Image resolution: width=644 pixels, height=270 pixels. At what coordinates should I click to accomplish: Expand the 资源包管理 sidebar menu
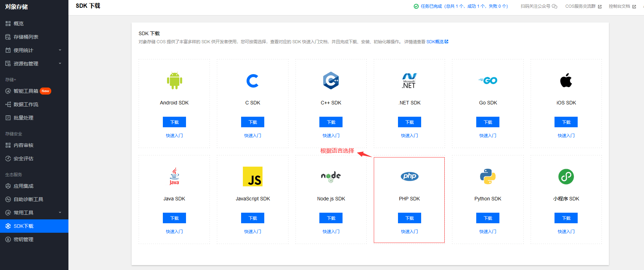pos(34,64)
